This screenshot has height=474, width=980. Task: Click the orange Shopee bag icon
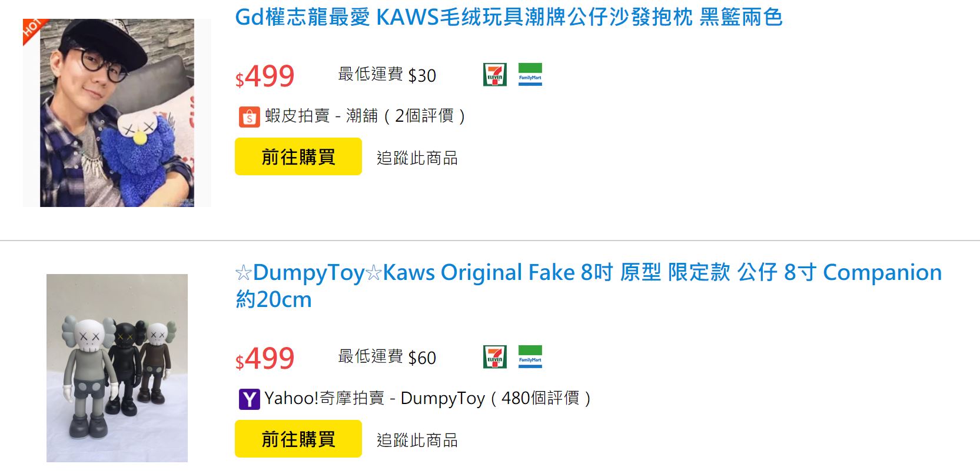[249, 116]
